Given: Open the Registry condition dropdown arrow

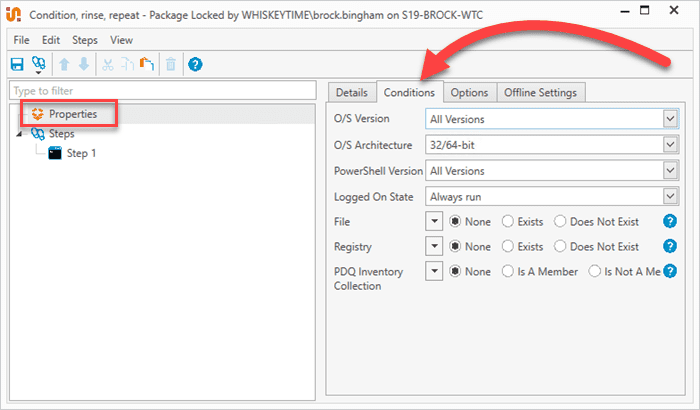Looking at the screenshot, I should [434, 246].
